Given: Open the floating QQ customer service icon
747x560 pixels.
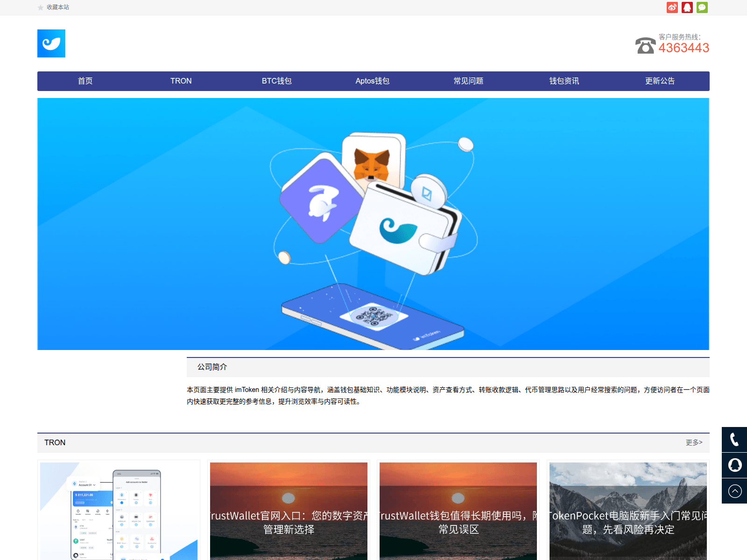Looking at the screenshot, I should (734, 465).
